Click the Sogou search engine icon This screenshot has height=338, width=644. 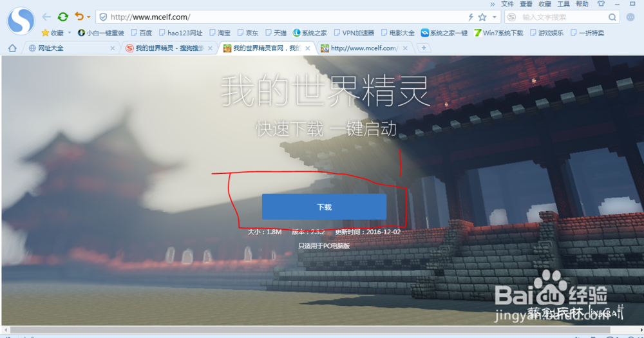point(512,17)
